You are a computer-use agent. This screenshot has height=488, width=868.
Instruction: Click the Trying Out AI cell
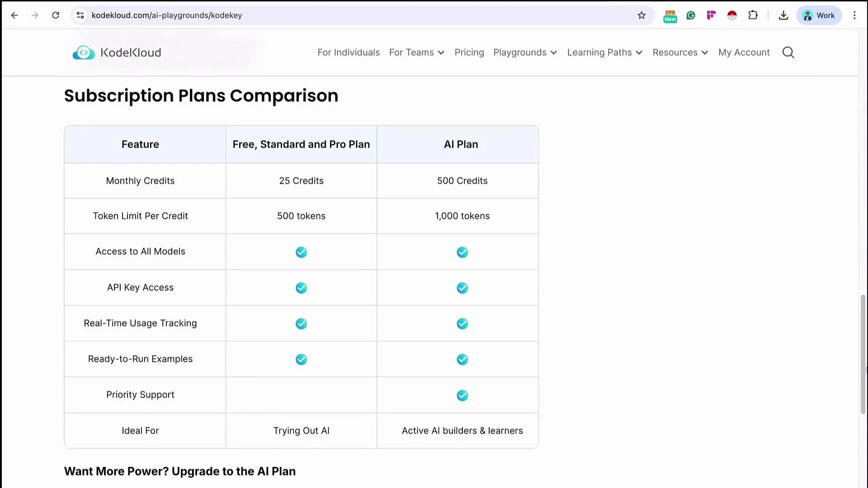click(301, 431)
